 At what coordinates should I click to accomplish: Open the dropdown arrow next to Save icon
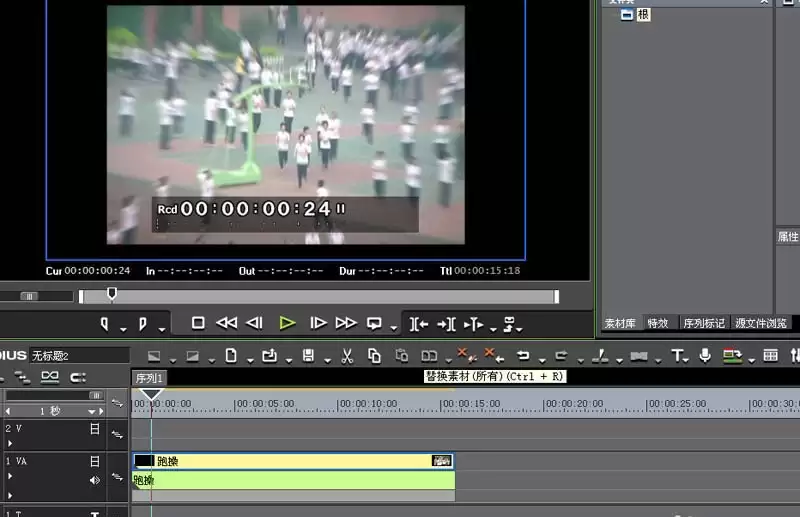328,361
